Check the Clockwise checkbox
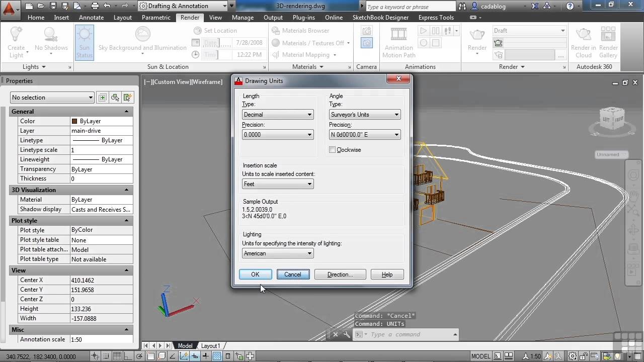644x362 pixels. point(332,150)
